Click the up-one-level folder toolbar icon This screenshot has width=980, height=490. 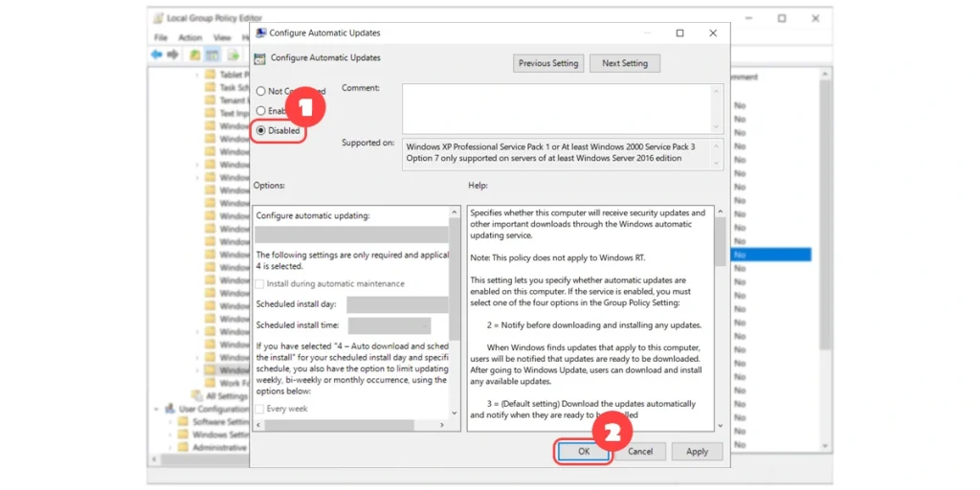tap(195, 55)
